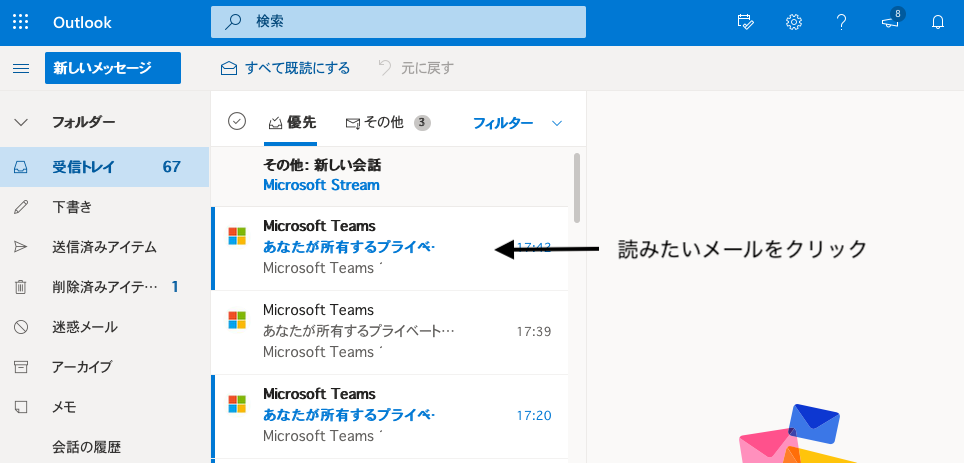
Task: Click 新しいメッセージ button
Action: click(x=113, y=68)
